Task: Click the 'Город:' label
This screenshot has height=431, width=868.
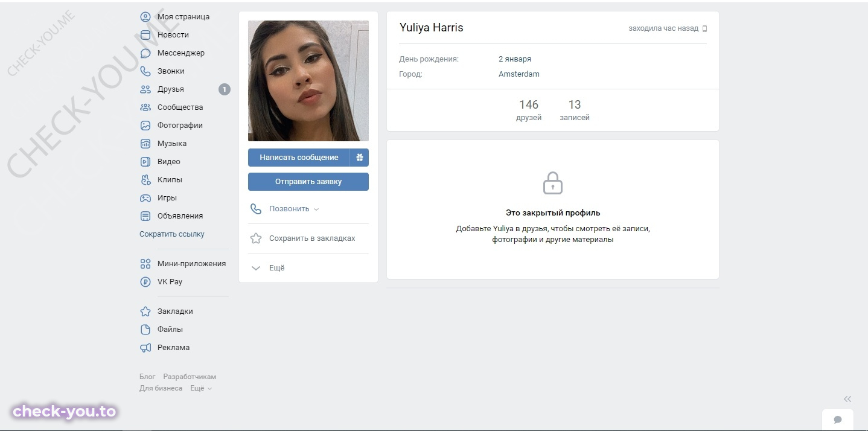Action: click(x=410, y=74)
